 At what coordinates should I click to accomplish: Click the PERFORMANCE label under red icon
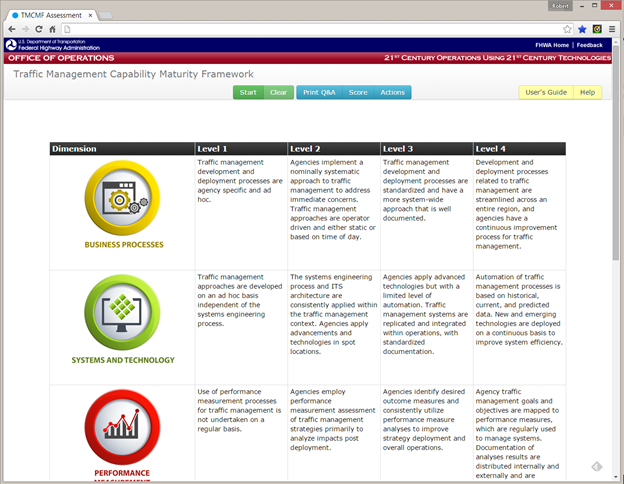[122, 473]
